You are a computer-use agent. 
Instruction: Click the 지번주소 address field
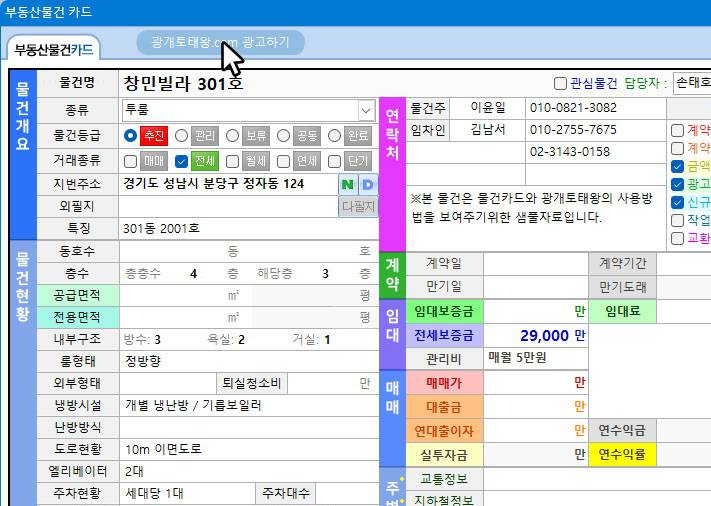click(229, 184)
